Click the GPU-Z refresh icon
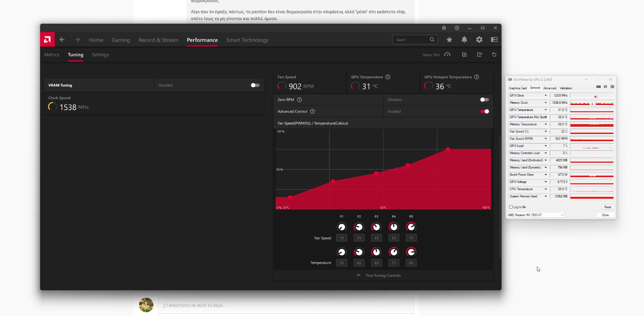644x316 pixels. click(x=605, y=87)
